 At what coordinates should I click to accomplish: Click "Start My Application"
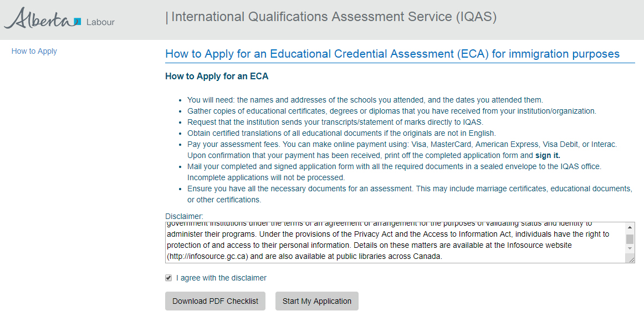[x=316, y=301]
